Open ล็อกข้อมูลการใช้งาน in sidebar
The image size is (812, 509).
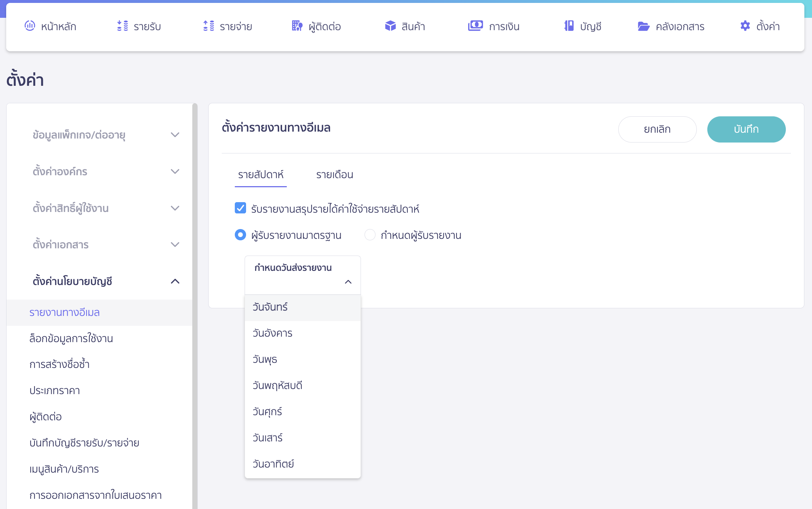pos(71,338)
